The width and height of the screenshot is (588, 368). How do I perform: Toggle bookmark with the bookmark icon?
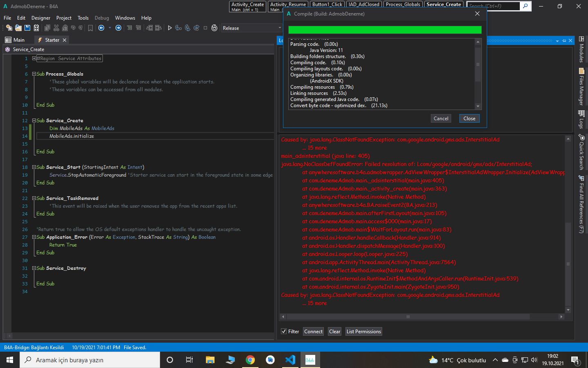pyautogui.click(x=90, y=28)
